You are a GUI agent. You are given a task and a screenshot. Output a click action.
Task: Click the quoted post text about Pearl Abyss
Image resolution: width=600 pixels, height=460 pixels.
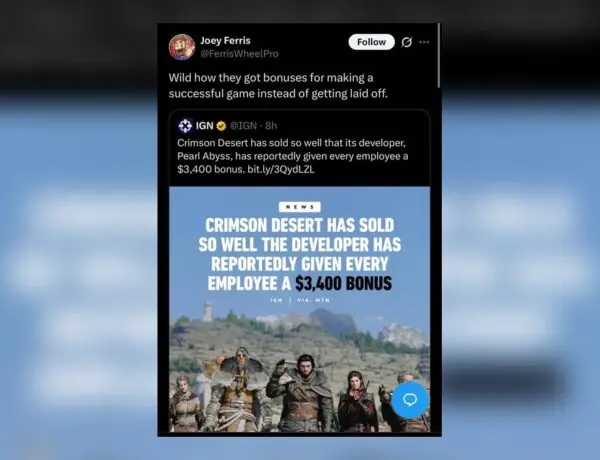(x=293, y=156)
